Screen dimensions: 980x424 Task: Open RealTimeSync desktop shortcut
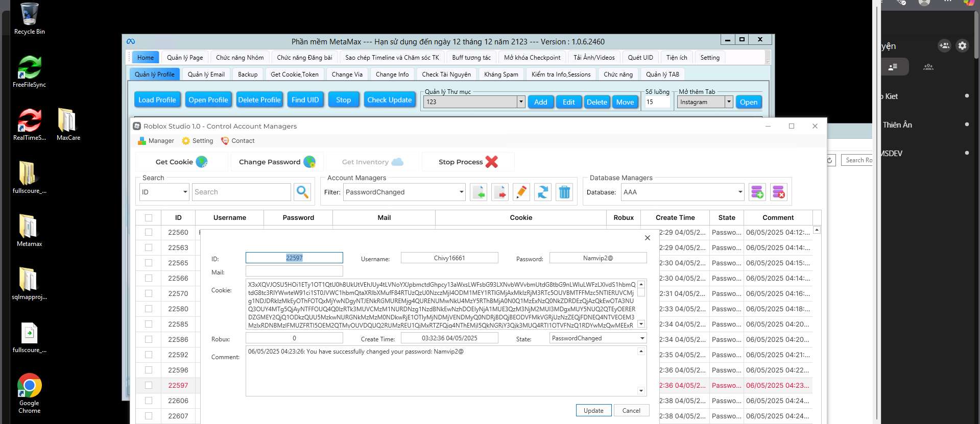[x=29, y=124]
